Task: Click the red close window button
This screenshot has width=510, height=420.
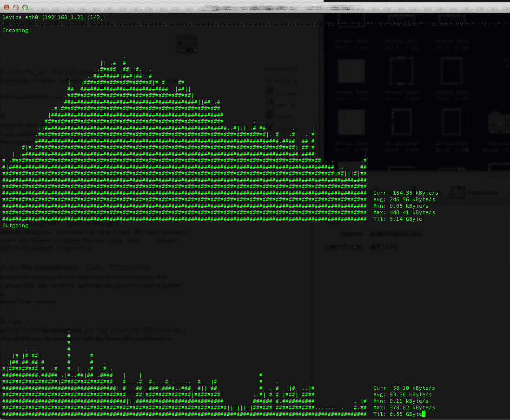Action: 7,7
